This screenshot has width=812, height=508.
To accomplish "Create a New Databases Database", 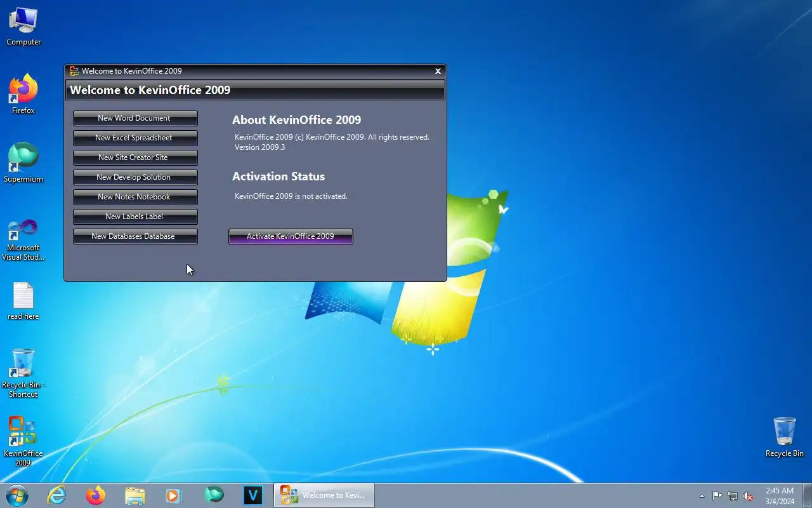I will (x=135, y=236).
